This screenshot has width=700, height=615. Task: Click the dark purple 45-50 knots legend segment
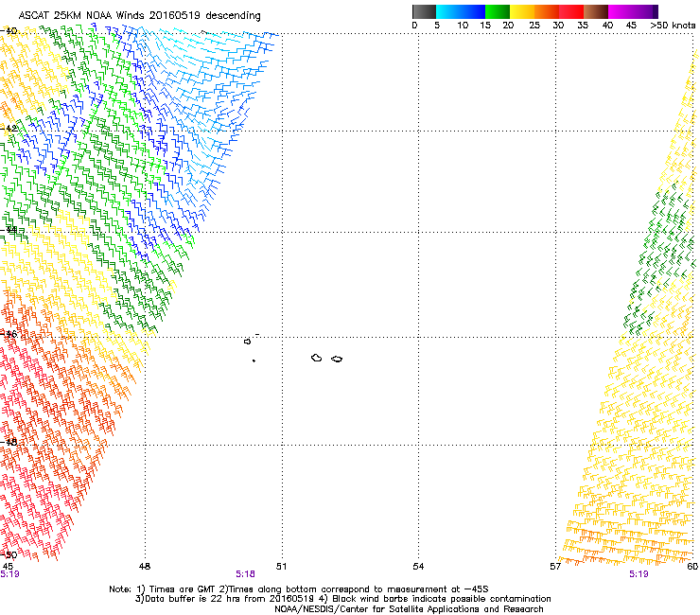(645, 11)
